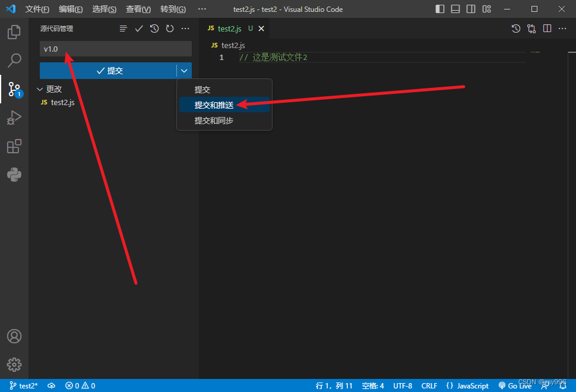Choose 提交和同步 in the dropdown menu

click(224, 121)
